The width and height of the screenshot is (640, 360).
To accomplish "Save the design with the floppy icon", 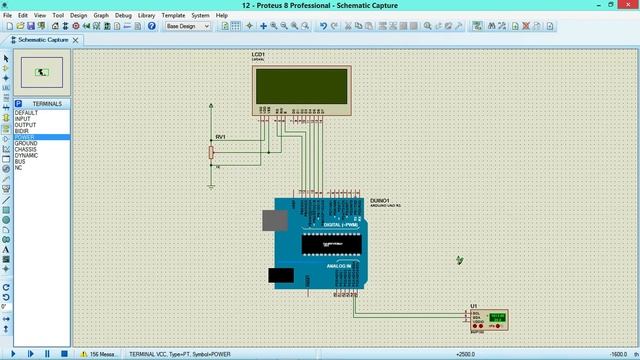I will point(31,26).
